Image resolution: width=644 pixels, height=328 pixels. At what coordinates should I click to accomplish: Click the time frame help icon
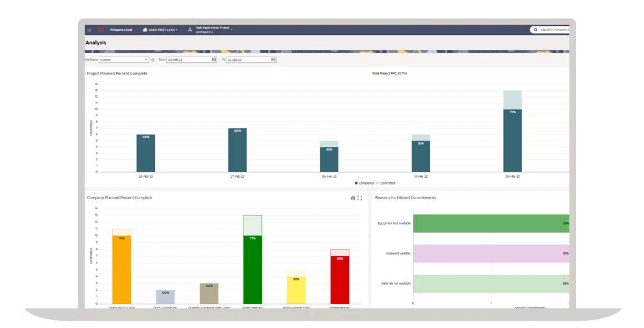153,59
